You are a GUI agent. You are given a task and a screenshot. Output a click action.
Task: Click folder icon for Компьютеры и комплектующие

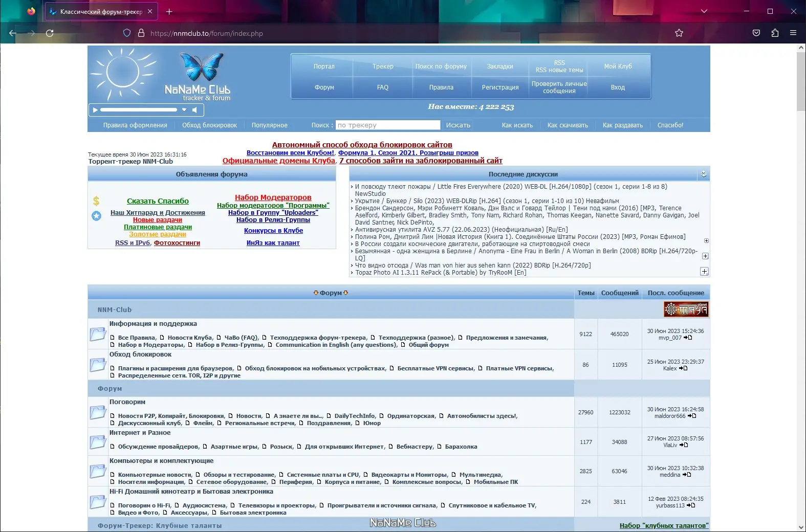[98, 471]
